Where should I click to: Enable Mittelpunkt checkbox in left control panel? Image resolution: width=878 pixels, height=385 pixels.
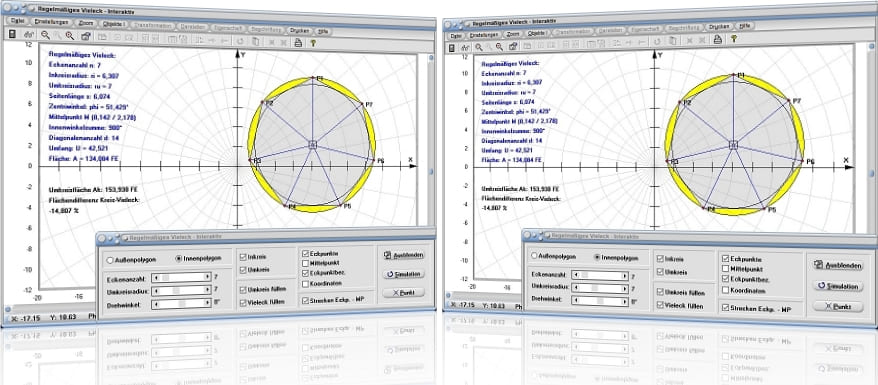305,263
